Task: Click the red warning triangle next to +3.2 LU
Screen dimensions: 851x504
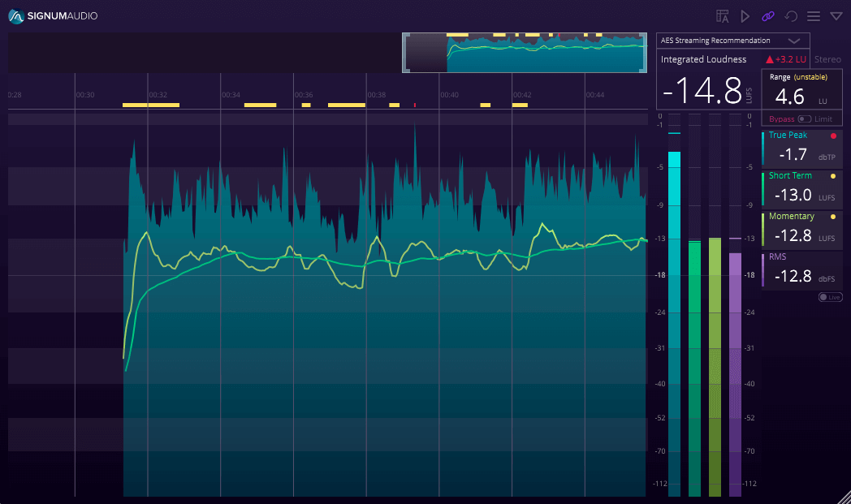Action: tap(771, 58)
